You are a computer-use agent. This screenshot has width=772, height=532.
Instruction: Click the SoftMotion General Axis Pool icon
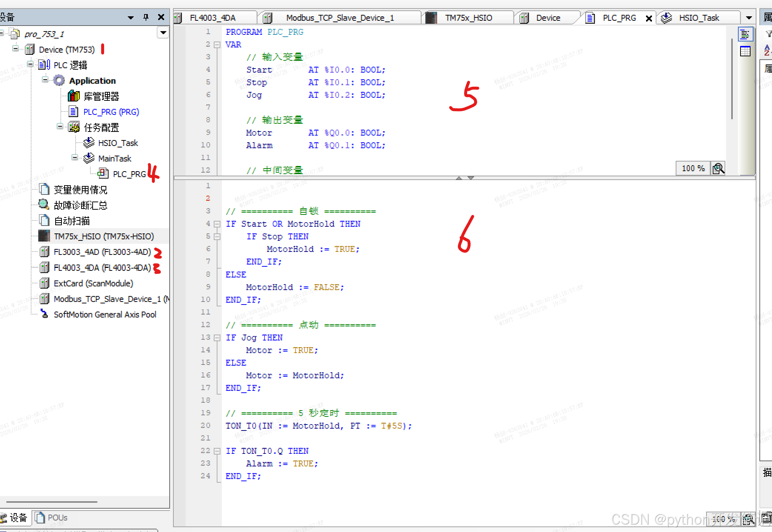pos(44,314)
